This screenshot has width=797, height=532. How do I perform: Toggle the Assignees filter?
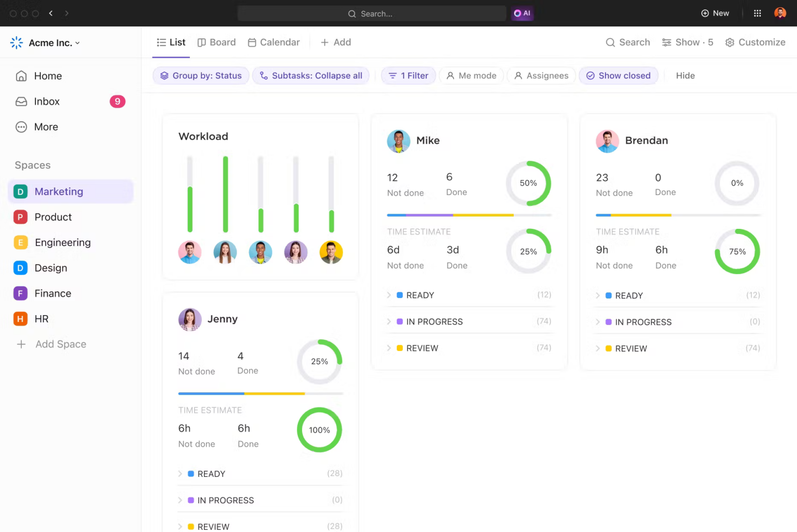(x=541, y=75)
